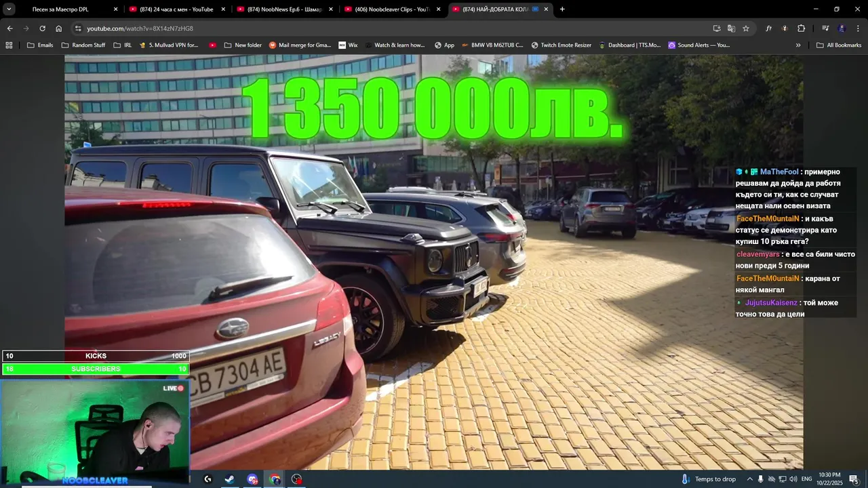The height and width of the screenshot is (488, 868).
Task: Open Discord from the taskbar
Action: click(x=252, y=479)
